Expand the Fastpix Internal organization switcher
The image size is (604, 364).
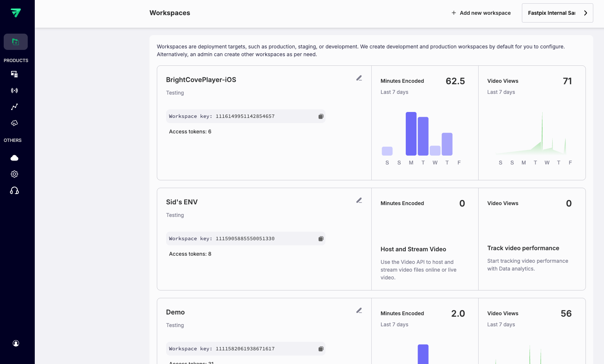pos(557,13)
